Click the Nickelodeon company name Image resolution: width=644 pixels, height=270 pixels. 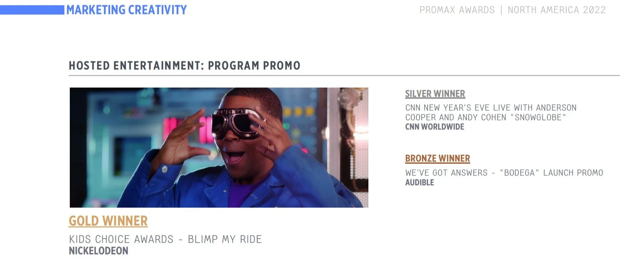(x=99, y=251)
